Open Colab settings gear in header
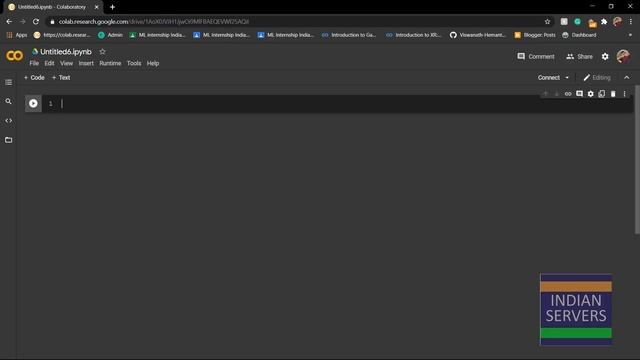 (605, 57)
